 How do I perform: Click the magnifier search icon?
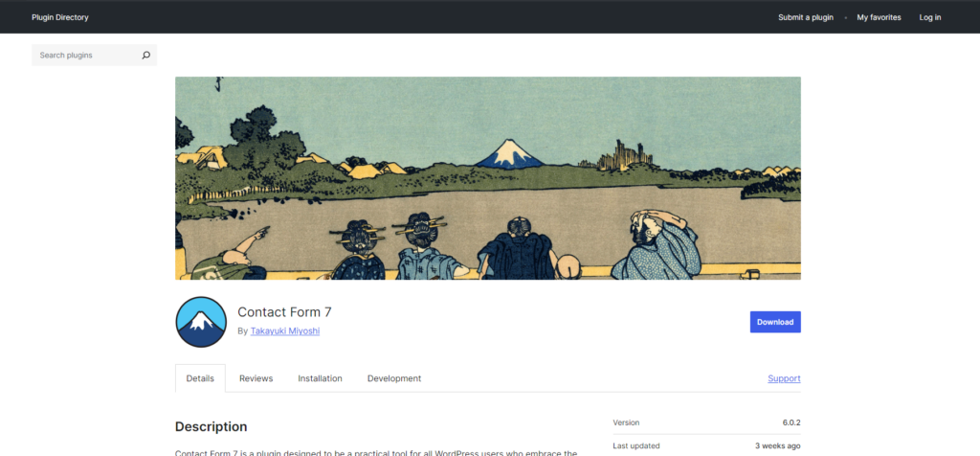[x=146, y=55]
